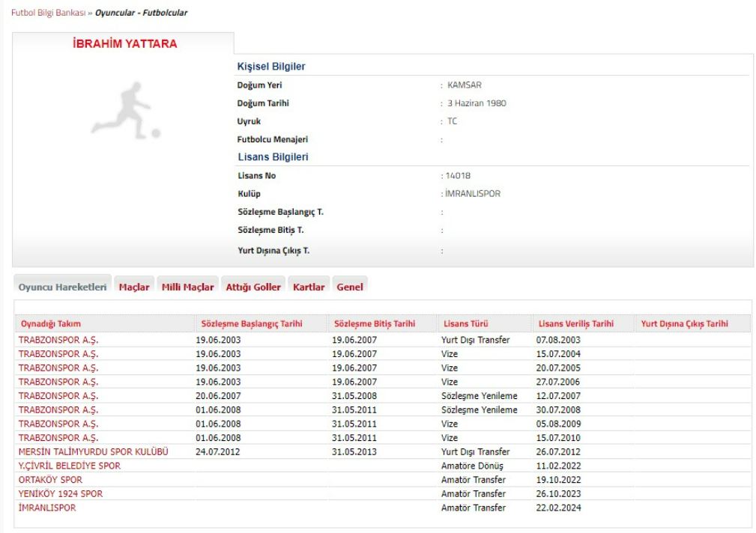Switch to the Kartlar tab
The image size is (756, 533).
tap(309, 287)
